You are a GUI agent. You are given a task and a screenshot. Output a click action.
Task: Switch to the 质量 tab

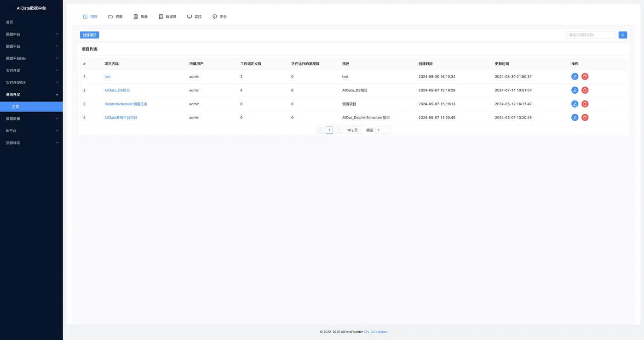click(x=141, y=17)
